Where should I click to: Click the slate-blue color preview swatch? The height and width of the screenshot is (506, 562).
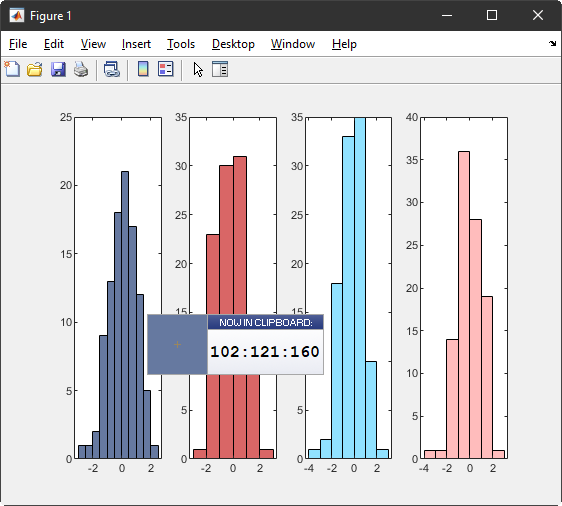[177, 344]
